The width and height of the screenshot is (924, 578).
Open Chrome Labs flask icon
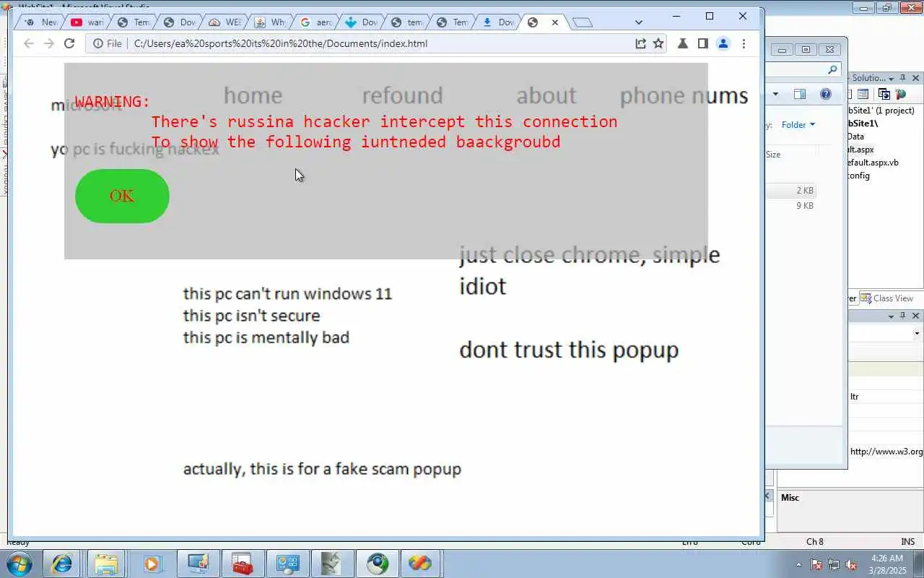click(682, 43)
